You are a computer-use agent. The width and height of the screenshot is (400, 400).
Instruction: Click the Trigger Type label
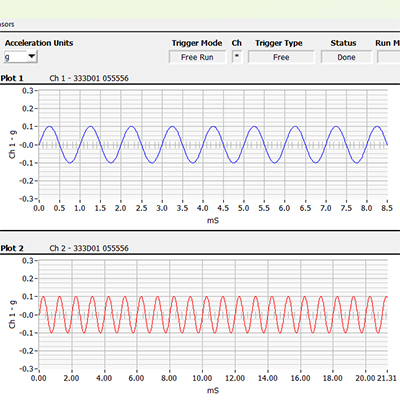(279, 43)
